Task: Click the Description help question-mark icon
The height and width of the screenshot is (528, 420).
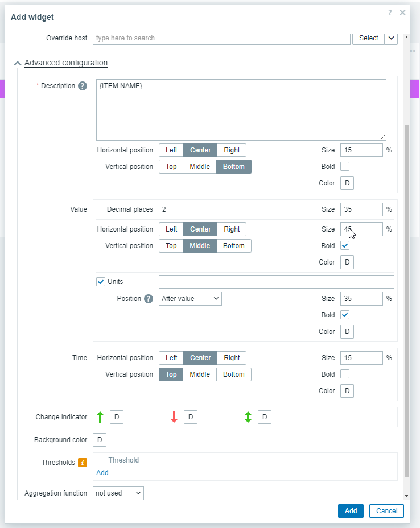Action: pyautogui.click(x=83, y=86)
